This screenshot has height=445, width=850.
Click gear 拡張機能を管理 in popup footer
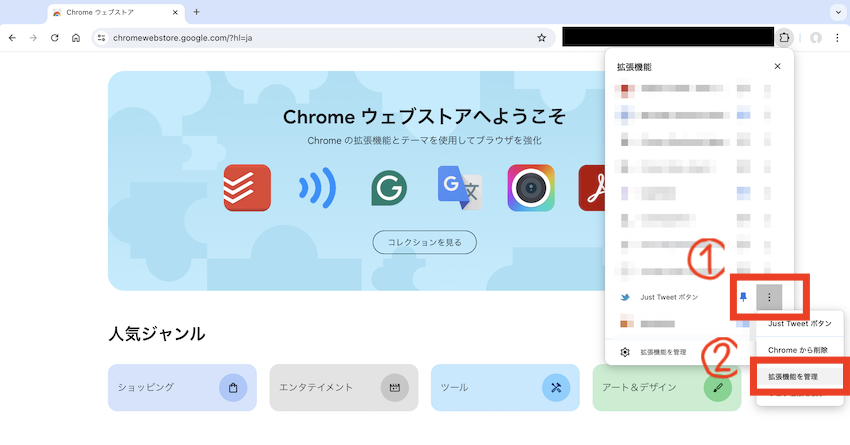[x=654, y=352]
